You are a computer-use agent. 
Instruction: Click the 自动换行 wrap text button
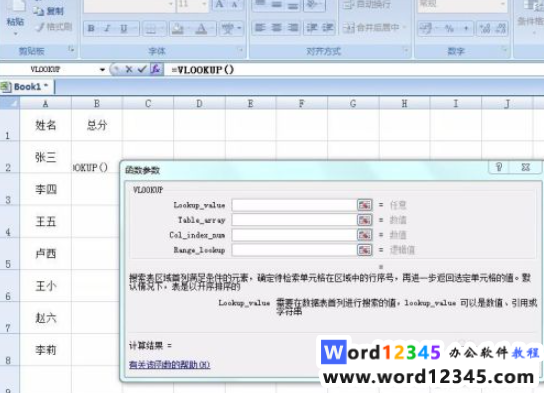pyautogui.click(x=367, y=5)
